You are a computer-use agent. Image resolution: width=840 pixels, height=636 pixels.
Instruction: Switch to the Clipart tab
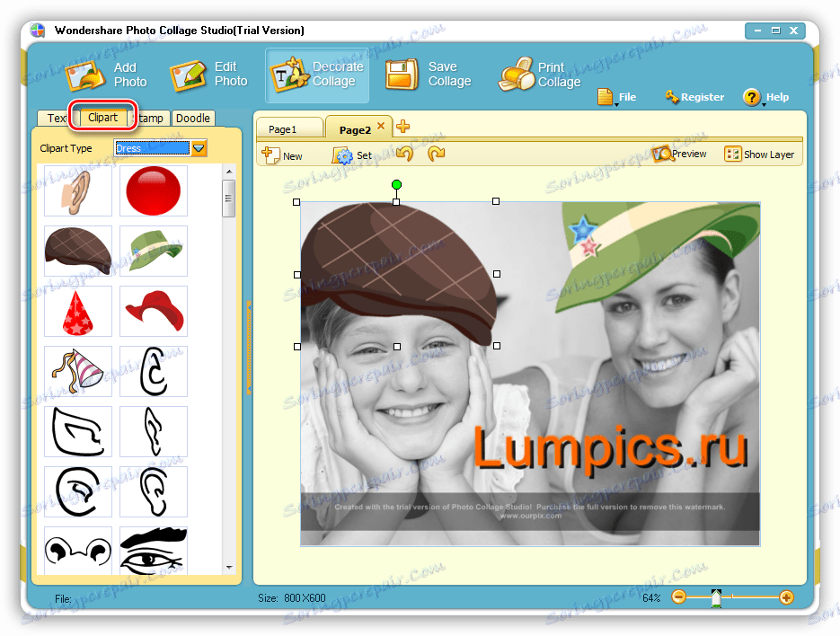coord(102,118)
